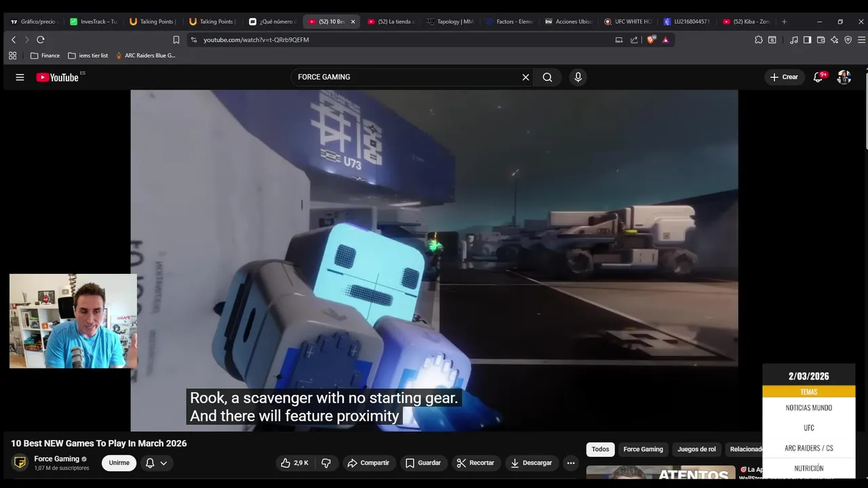Go to the YouTube home logo
868x488 pixels.
coord(58,77)
